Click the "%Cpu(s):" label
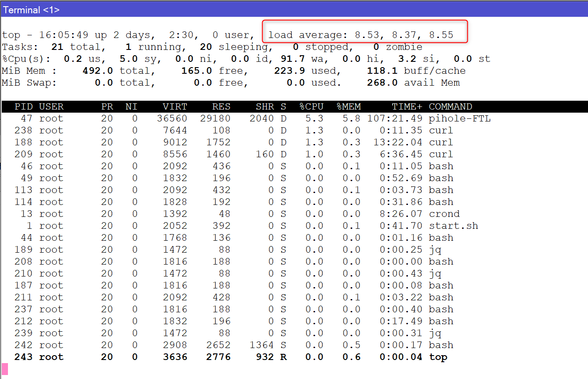Image resolution: width=588 pixels, height=379 pixels. coord(26,59)
